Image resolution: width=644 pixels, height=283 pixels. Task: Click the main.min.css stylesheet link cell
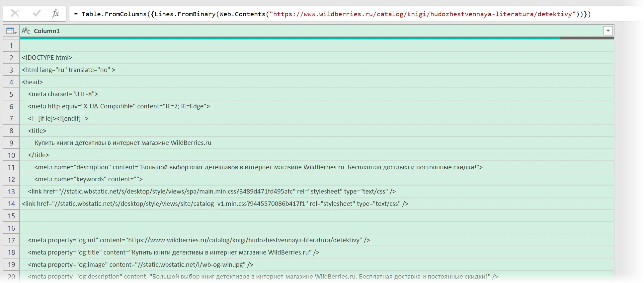[x=317, y=192]
